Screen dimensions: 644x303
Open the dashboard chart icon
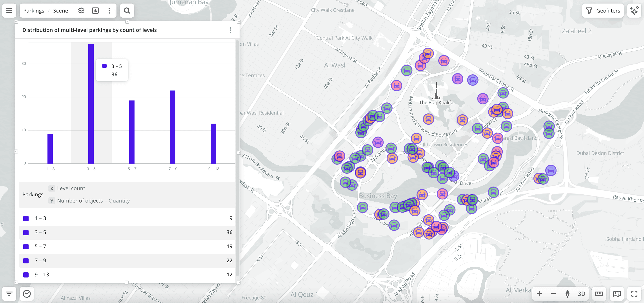click(95, 11)
